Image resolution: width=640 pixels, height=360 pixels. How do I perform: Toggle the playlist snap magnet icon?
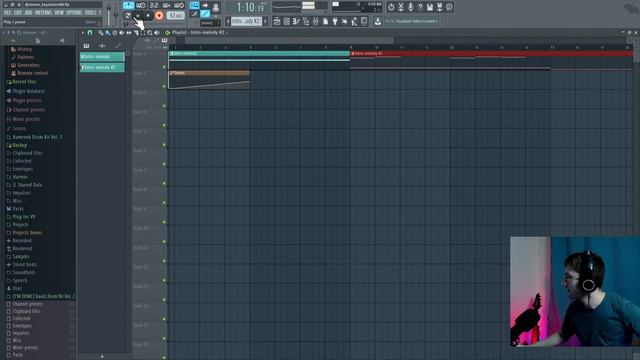tap(90, 33)
